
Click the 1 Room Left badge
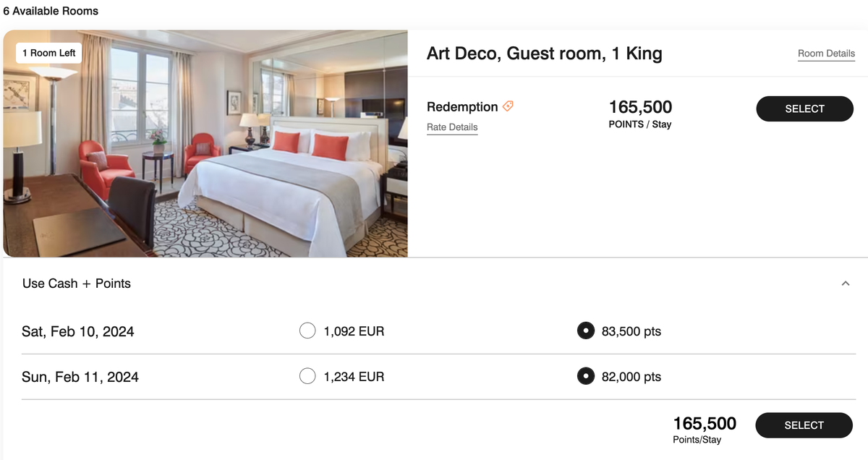pos(47,53)
